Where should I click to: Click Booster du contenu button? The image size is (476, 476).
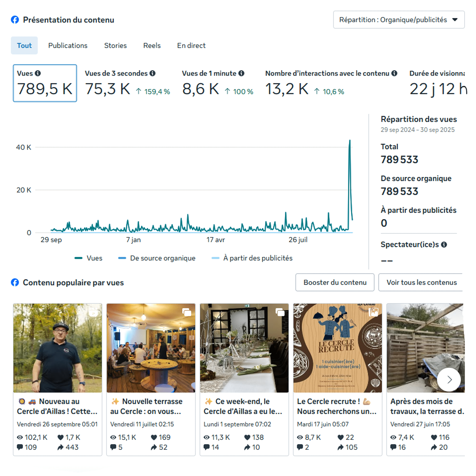click(335, 282)
